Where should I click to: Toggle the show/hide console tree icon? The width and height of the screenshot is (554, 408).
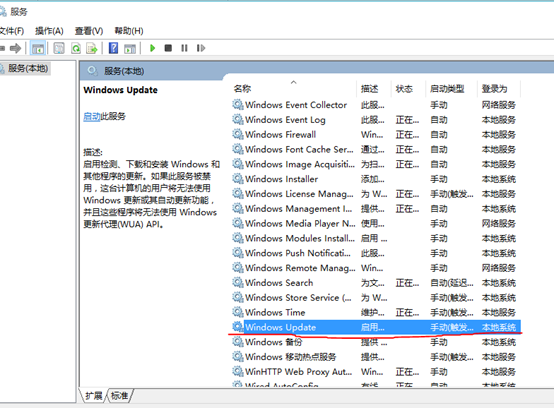tap(38, 48)
